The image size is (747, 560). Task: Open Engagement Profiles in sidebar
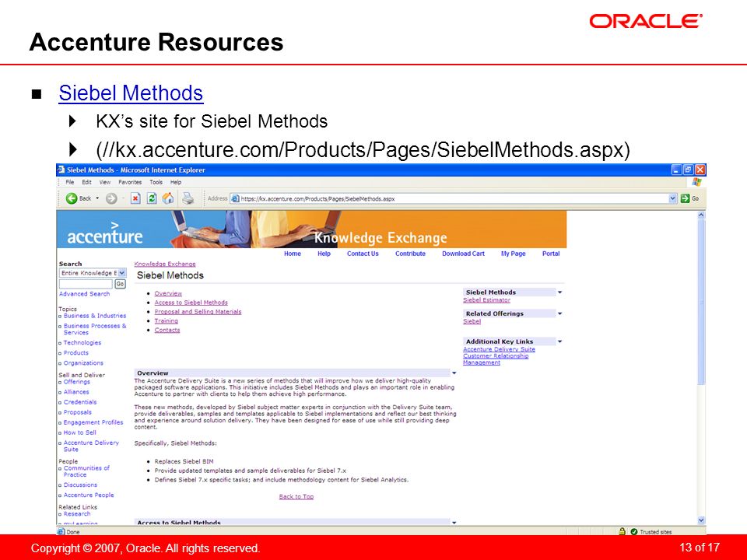pos(93,422)
